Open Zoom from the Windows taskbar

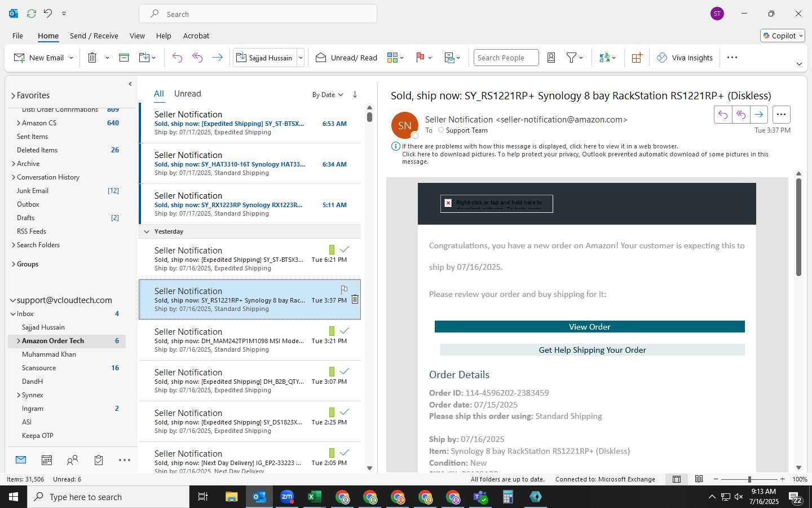pos(287,497)
